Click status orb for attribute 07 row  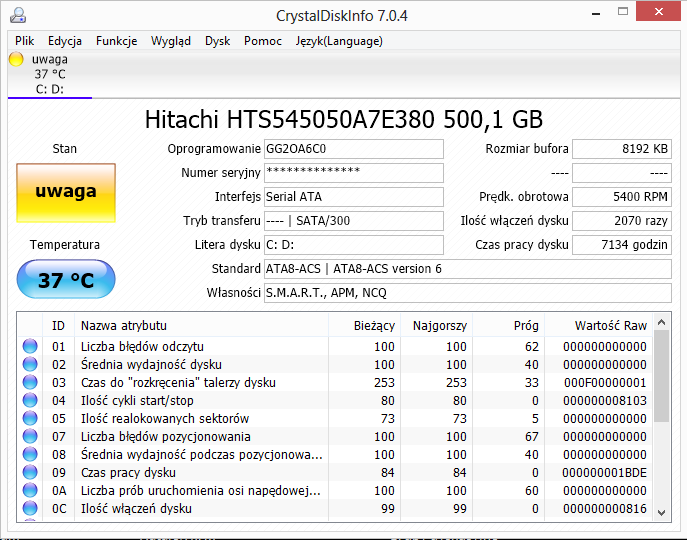pos(30,436)
